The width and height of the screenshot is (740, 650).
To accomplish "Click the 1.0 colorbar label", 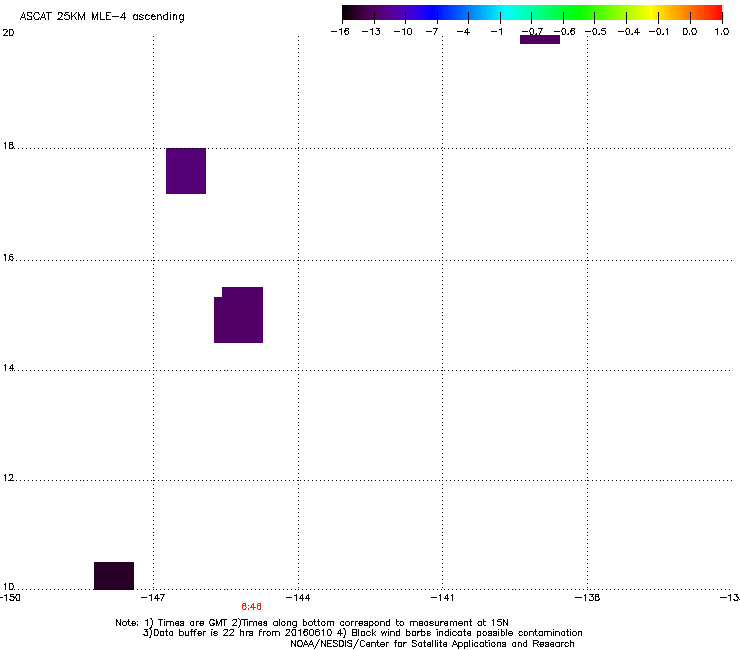I will coord(722,32).
